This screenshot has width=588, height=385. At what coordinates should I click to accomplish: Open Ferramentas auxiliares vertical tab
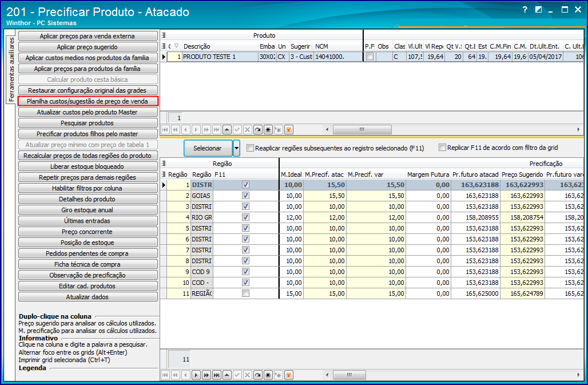(11, 70)
